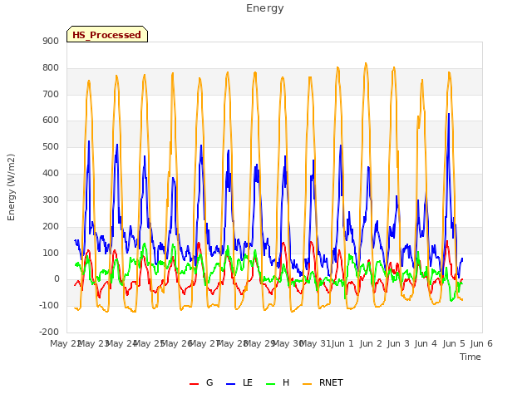
Task: Click the HS_Processed annotation label
Action: [107, 35]
